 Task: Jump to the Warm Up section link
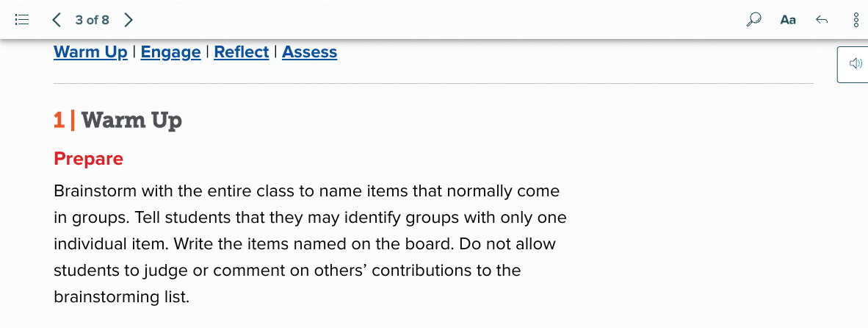click(x=91, y=52)
